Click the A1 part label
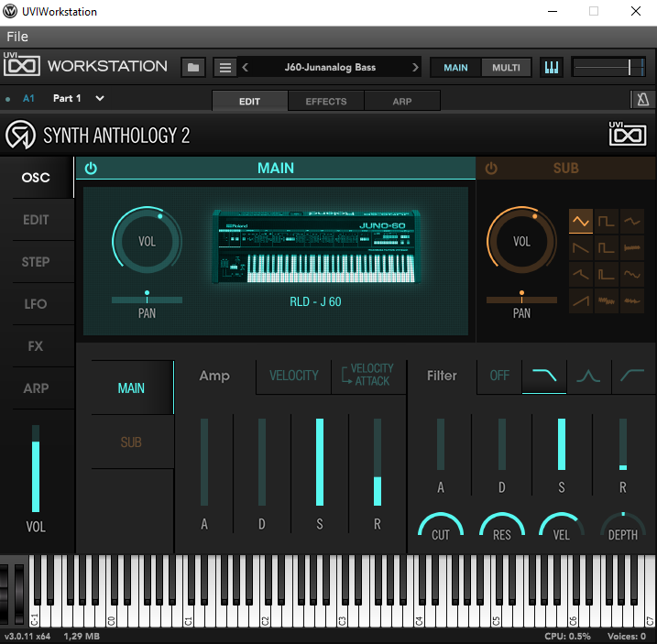This screenshot has width=657, height=644. [28, 98]
